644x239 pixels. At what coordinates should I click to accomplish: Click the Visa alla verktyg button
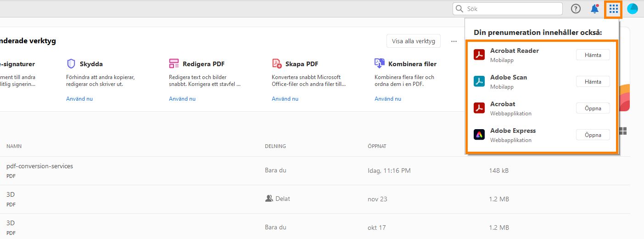pyautogui.click(x=413, y=41)
